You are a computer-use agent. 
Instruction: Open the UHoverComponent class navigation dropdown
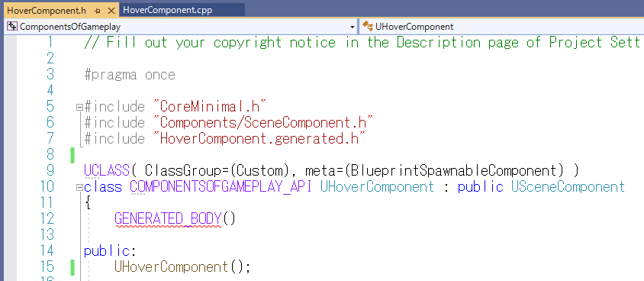pos(502,27)
